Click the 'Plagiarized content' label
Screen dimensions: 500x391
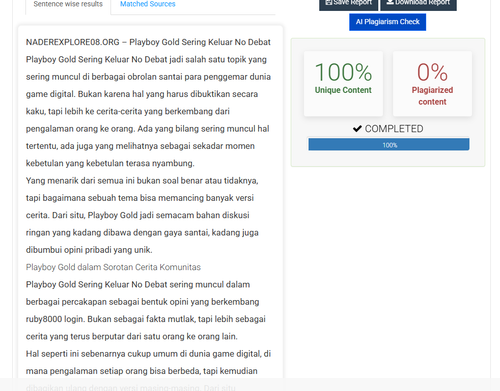click(432, 96)
